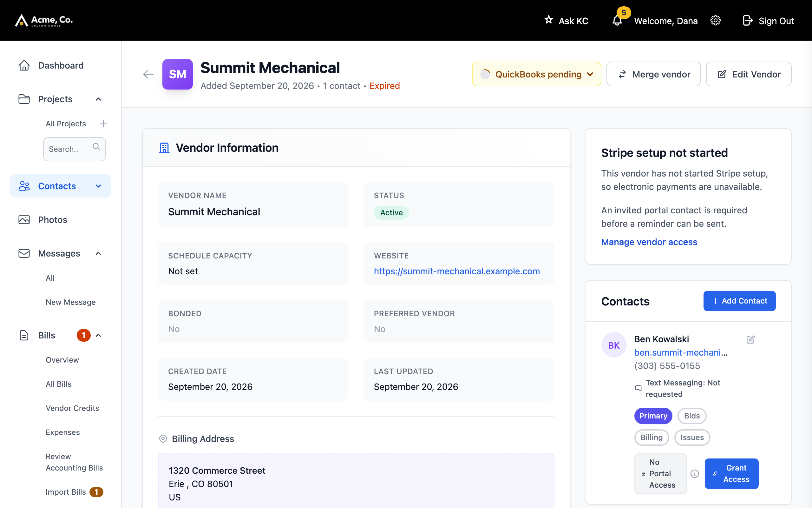Screen dimensions: 812x508
Task: Go to Vendor Credits in sidebar
Action: pos(72,408)
